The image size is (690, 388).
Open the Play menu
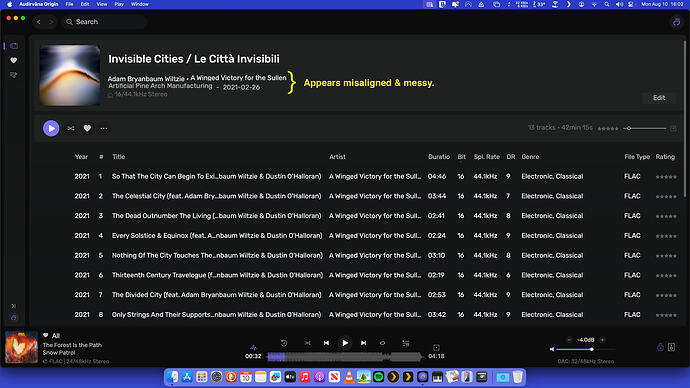pos(119,4)
